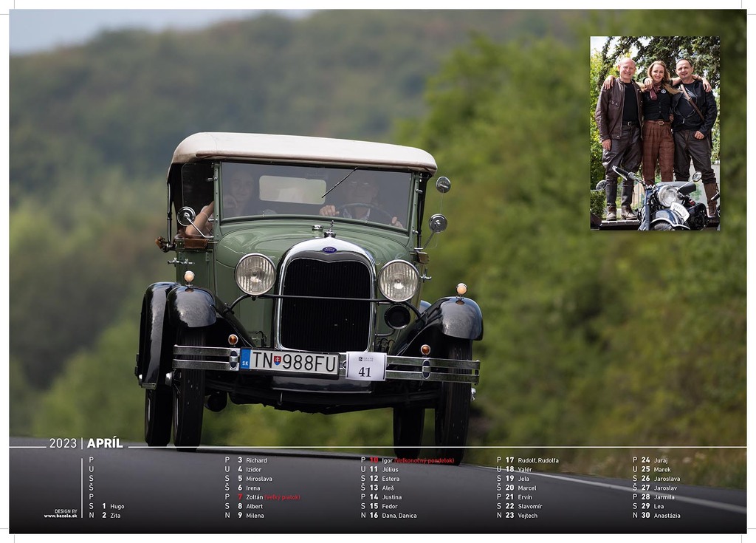The image size is (756, 543).
Task: Select the TN988FU license plate
Action: pyautogui.click(x=289, y=361)
